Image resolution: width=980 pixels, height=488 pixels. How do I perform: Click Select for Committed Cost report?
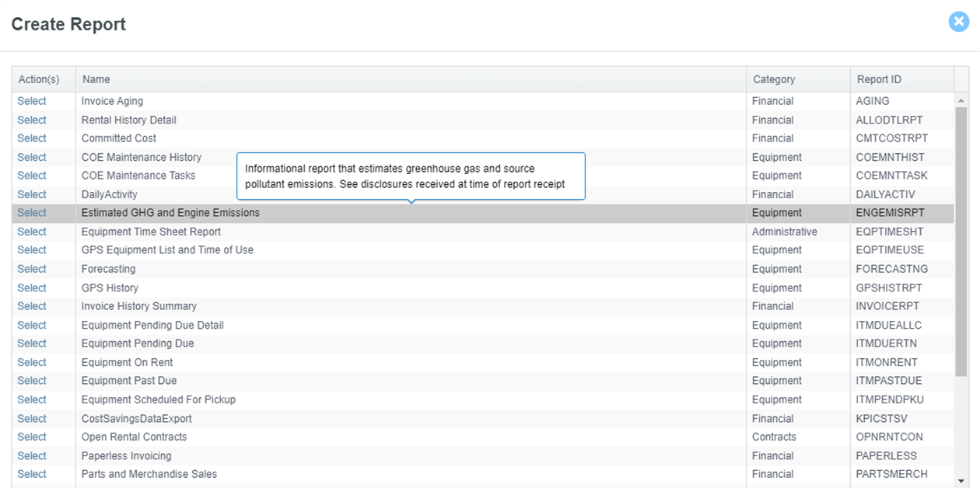click(x=32, y=138)
